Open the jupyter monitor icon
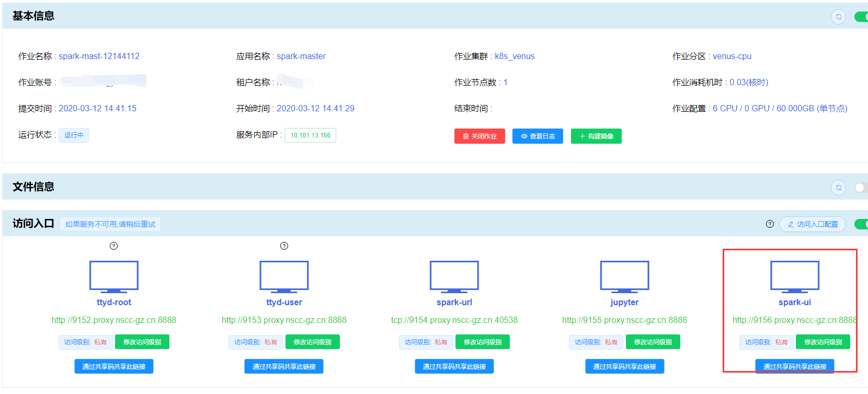Screen dimensions: 868x394 [624, 276]
